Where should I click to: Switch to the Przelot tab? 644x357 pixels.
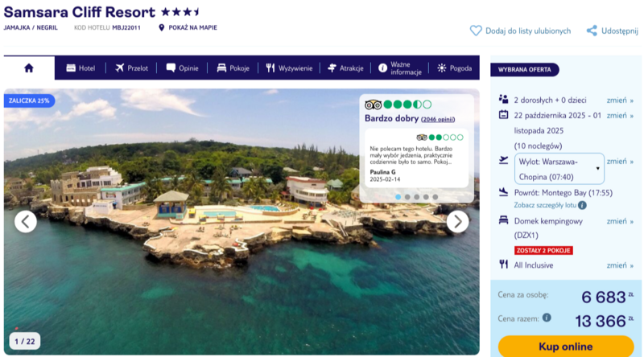point(131,68)
